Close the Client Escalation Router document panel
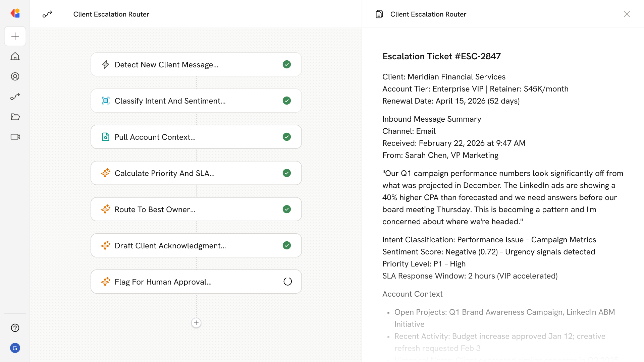This screenshot has width=644, height=362. click(627, 14)
